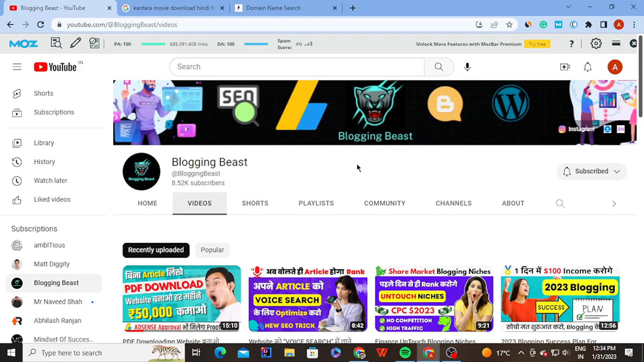Open the MozBar keyword tool icon
This screenshot has height=362, width=644.
point(94,43)
